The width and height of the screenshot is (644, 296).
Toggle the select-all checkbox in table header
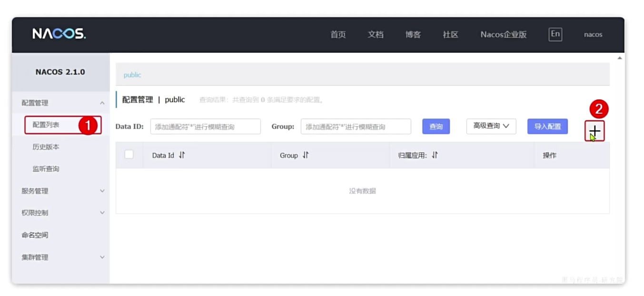click(x=129, y=155)
